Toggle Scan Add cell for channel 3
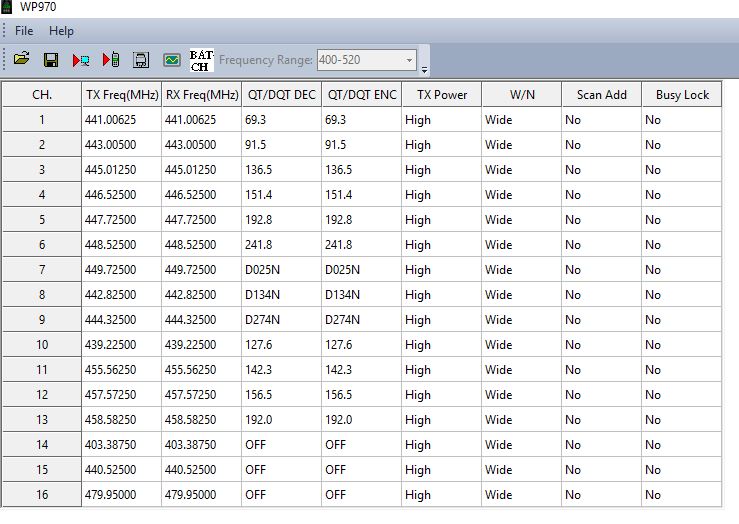 [x=601, y=170]
